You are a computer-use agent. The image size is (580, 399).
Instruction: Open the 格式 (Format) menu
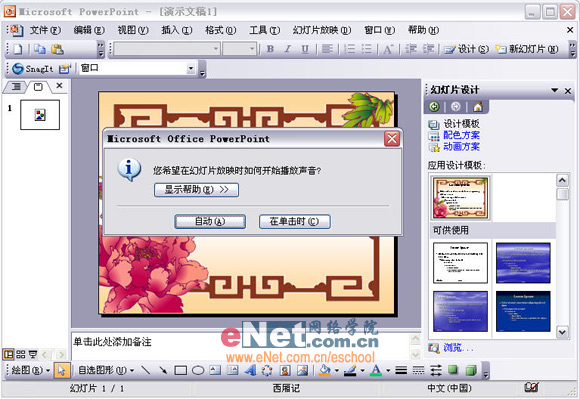[x=220, y=30]
